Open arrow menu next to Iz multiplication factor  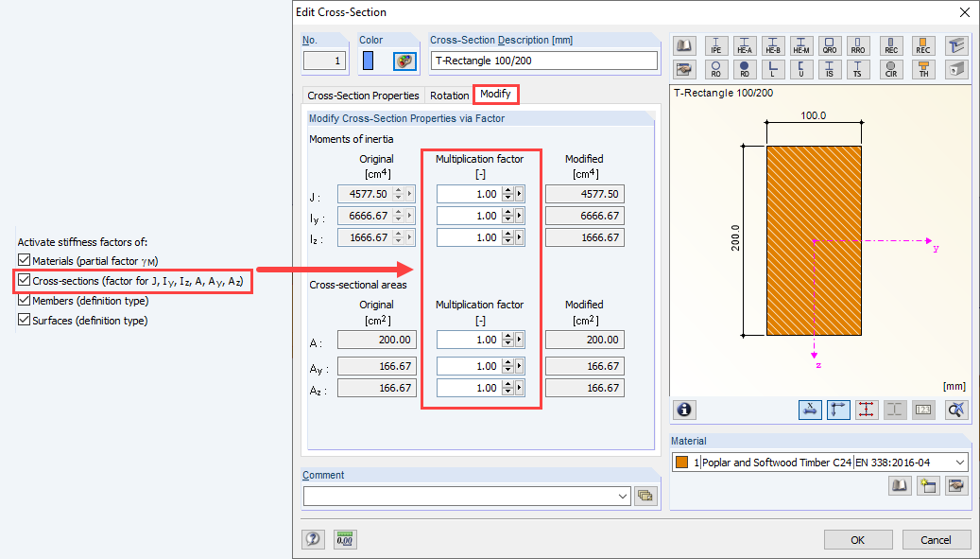coord(520,237)
